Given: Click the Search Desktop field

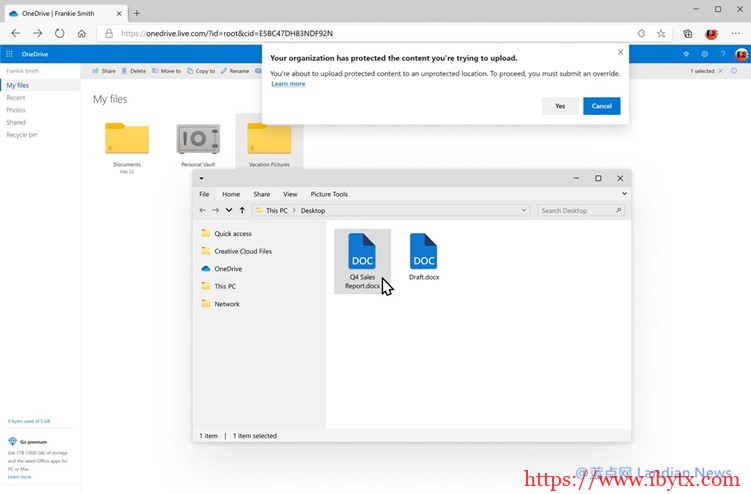Looking at the screenshot, I should click(577, 211).
